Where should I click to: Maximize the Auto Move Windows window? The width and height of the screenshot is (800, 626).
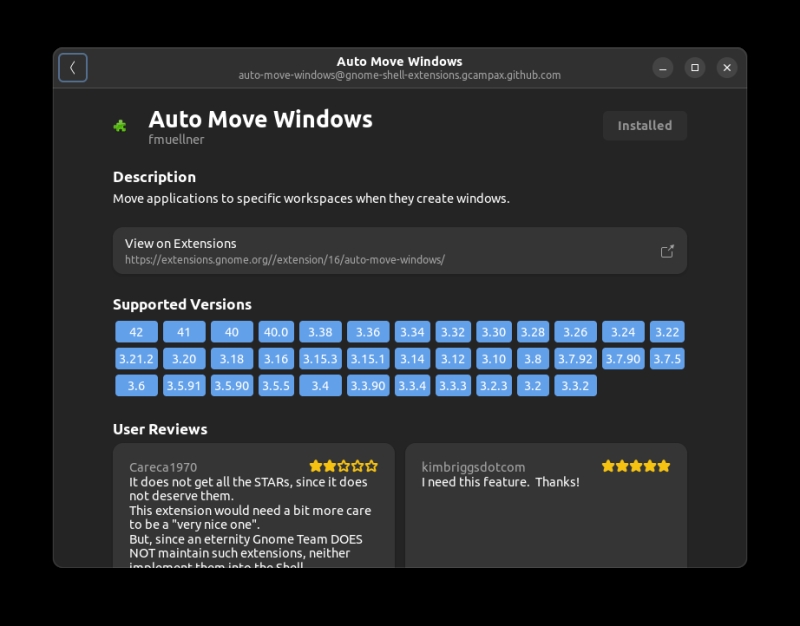(x=694, y=68)
